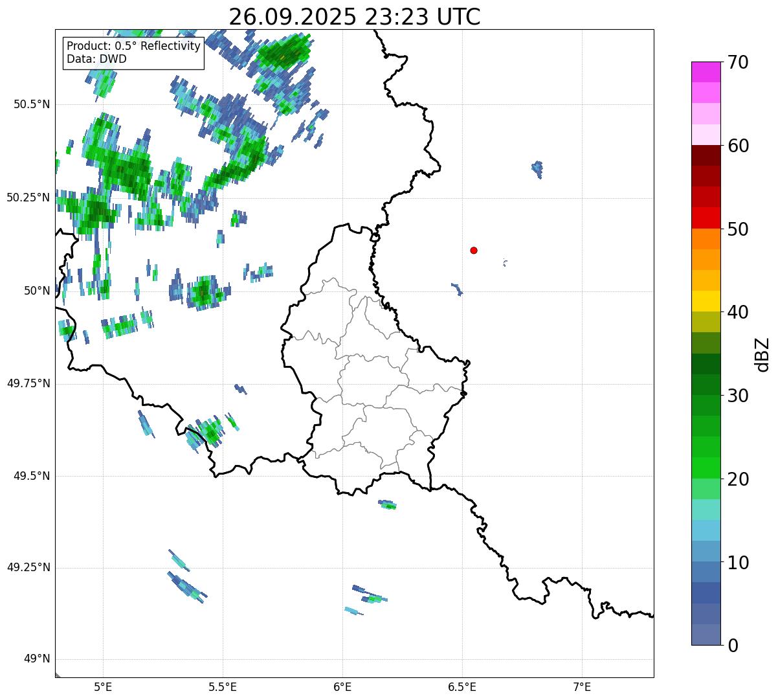Click the 50°N latitude label

pos(37,291)
